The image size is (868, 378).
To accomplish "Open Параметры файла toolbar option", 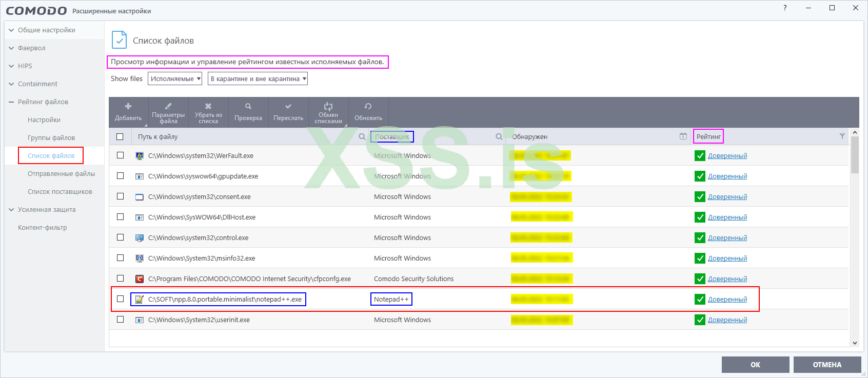I will pos(168,107).
